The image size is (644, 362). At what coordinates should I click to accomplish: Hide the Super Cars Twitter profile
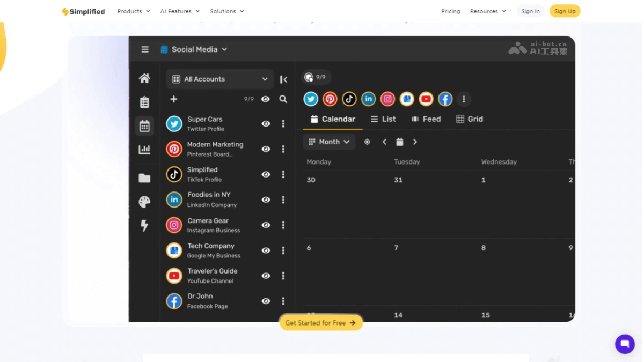pos(266,124)
